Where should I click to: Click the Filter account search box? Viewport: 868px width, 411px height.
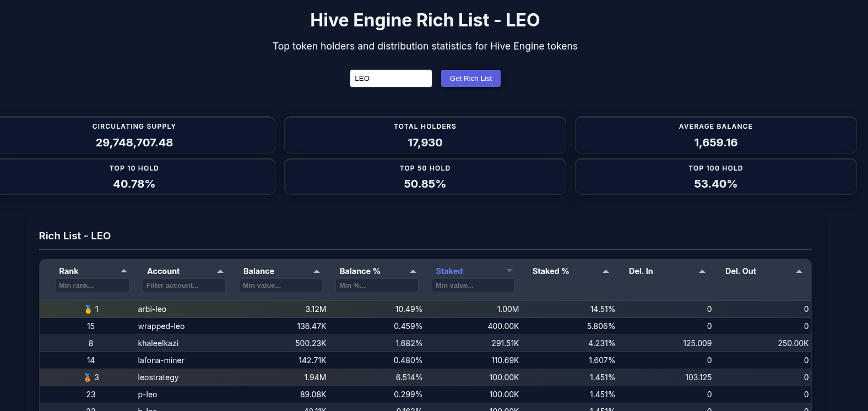[184, 285]
